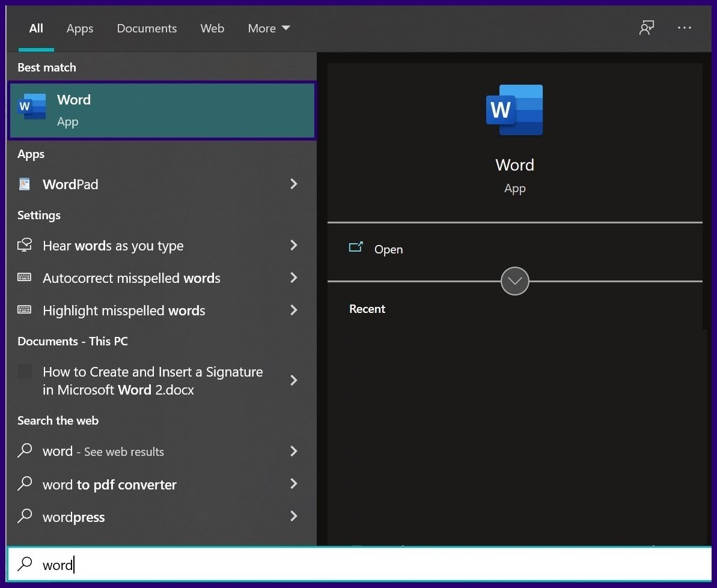
Task: Click the Word app icon in Best match
Action: [32, 107]
